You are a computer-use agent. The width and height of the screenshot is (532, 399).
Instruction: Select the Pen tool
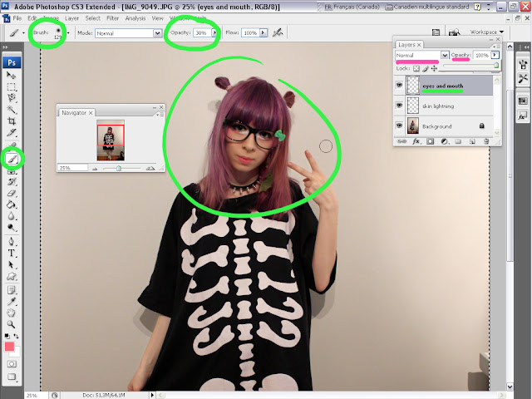11,242
